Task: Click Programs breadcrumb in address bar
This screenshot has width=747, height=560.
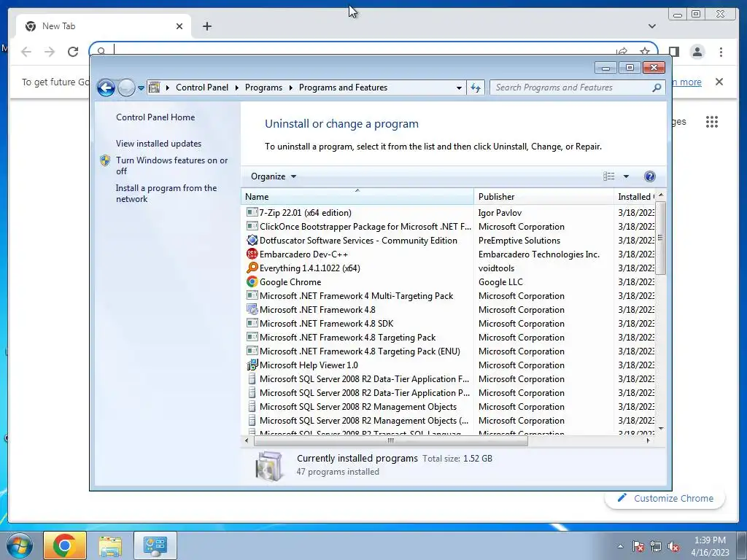Action: pyautogui.click(x=263, y=87)
